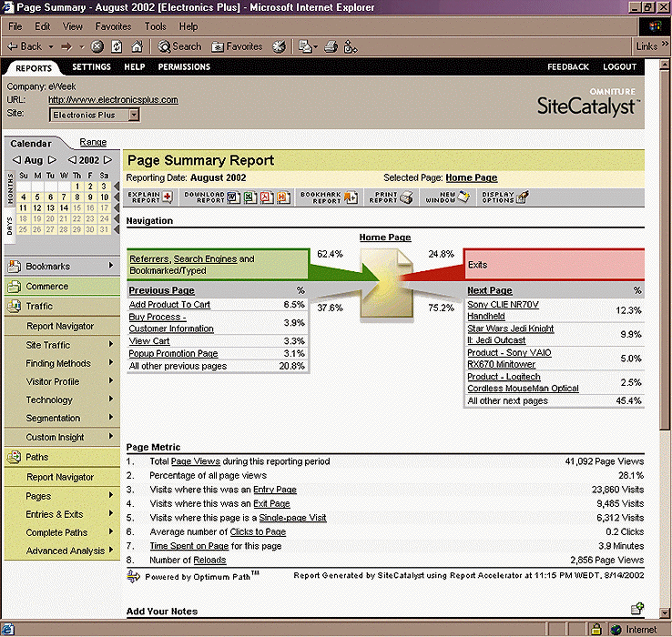Click the Add Your Notes icon
Image resolution: width=672 pixels, height=637 pixels.
(637, 608)
